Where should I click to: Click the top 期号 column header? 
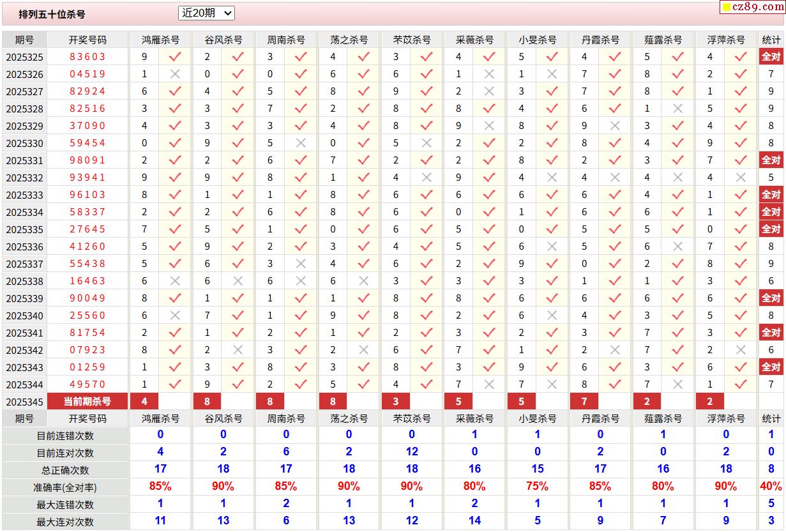(x=24, y=40)
